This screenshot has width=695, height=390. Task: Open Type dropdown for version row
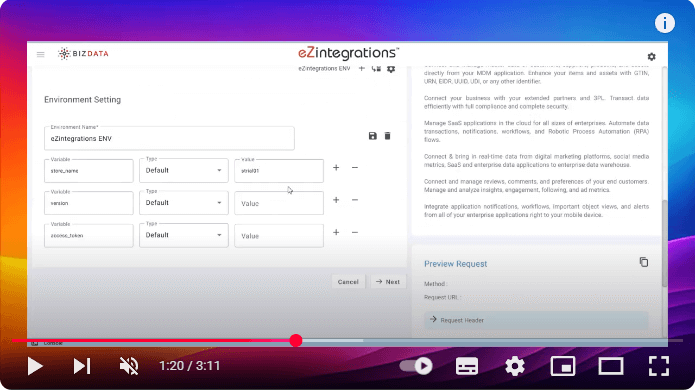pyautogui.click(x=184, y=203)
